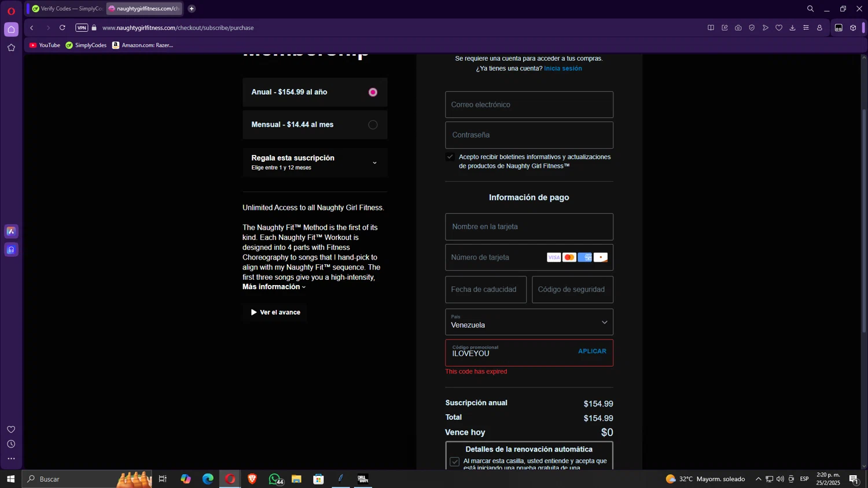The width and height of the screenshot is (868, 488).
Task: Open sidebar three-dots settings
Action: pos(11,459)
